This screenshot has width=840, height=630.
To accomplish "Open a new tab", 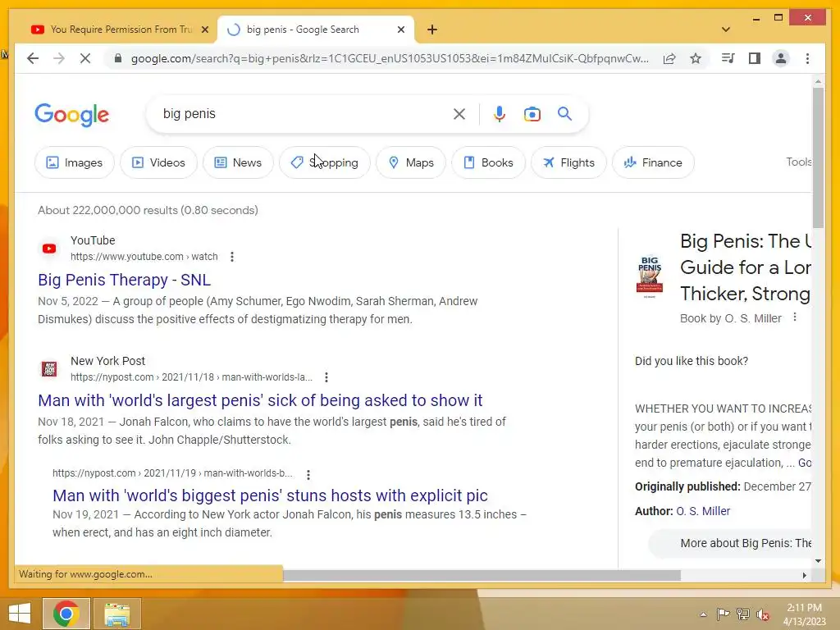I will [x=432, y=30].
